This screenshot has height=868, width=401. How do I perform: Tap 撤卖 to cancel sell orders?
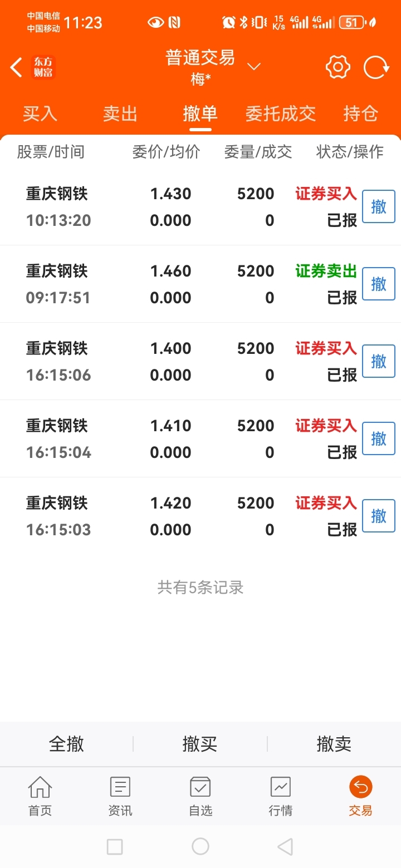[334, 744]
